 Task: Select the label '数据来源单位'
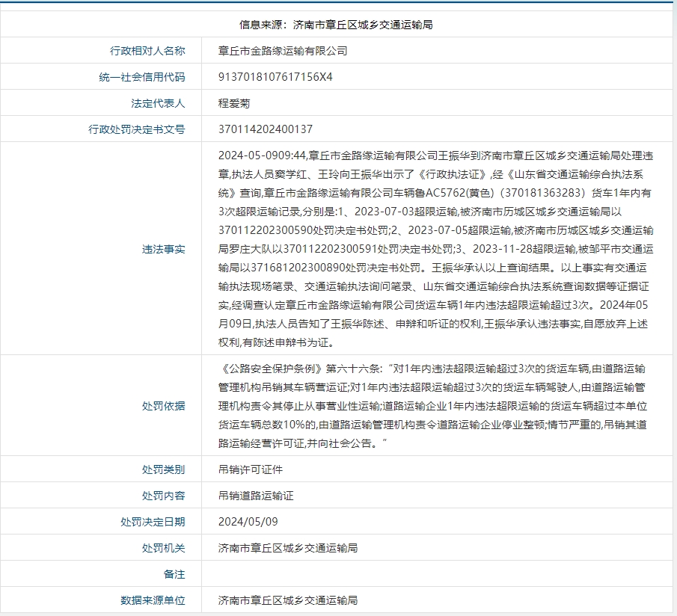[x=153, y=600]
